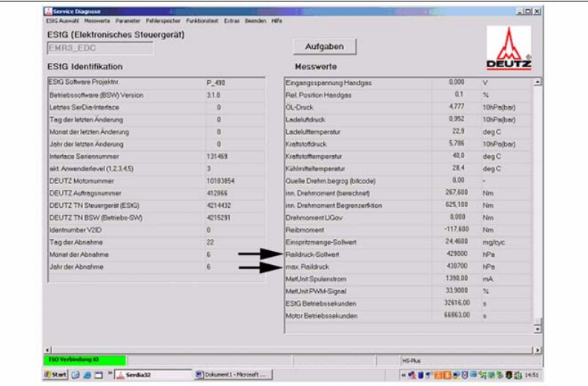This screenshot has width=588, height=386.
Task: Click the green ISO Verbindung iO status
Action: (85, 360)
